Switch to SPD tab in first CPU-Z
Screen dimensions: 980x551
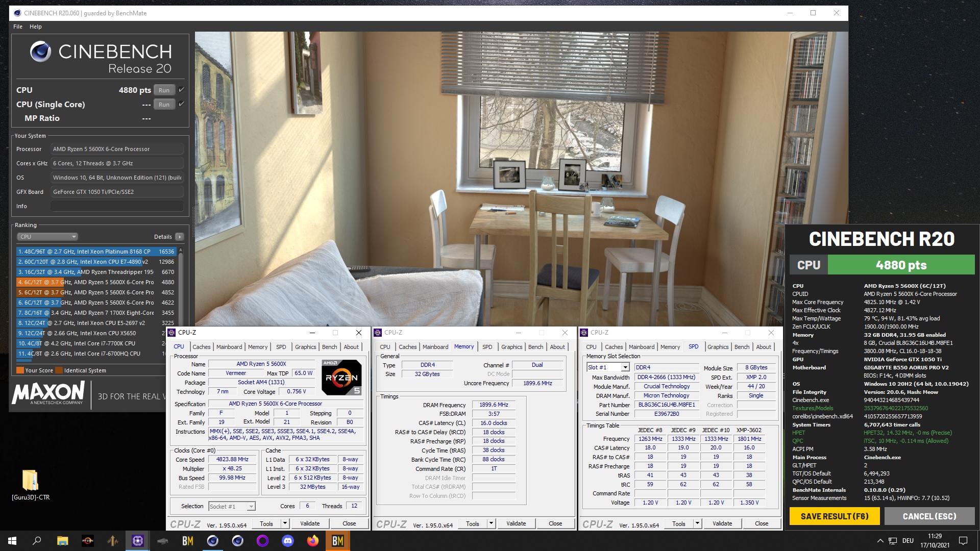[x=281, y=347]
